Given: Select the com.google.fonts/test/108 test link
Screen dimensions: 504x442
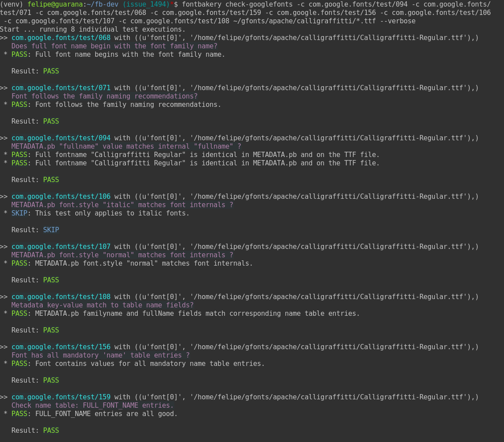Looking at the screenshot, I should (61, 296).
